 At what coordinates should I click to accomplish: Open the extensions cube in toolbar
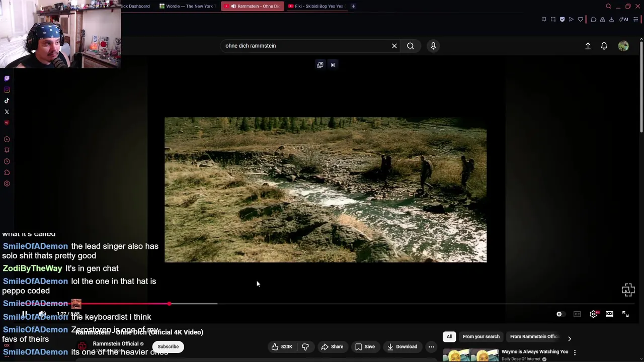point(593,19)
